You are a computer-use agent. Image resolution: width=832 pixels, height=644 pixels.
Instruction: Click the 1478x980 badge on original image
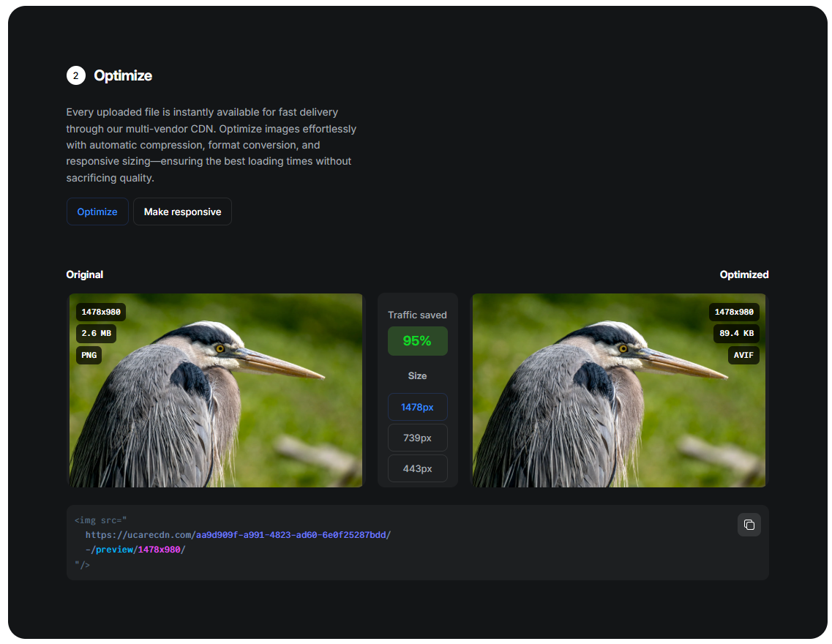coord(102,312)
